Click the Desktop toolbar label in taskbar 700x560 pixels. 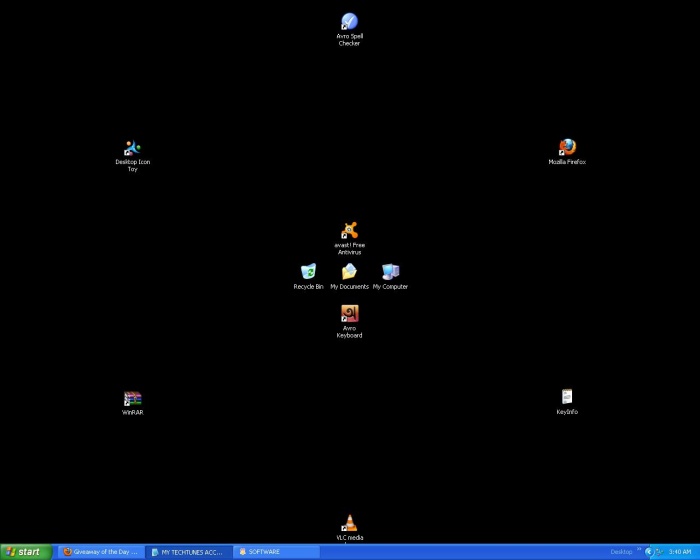(621, 552)
